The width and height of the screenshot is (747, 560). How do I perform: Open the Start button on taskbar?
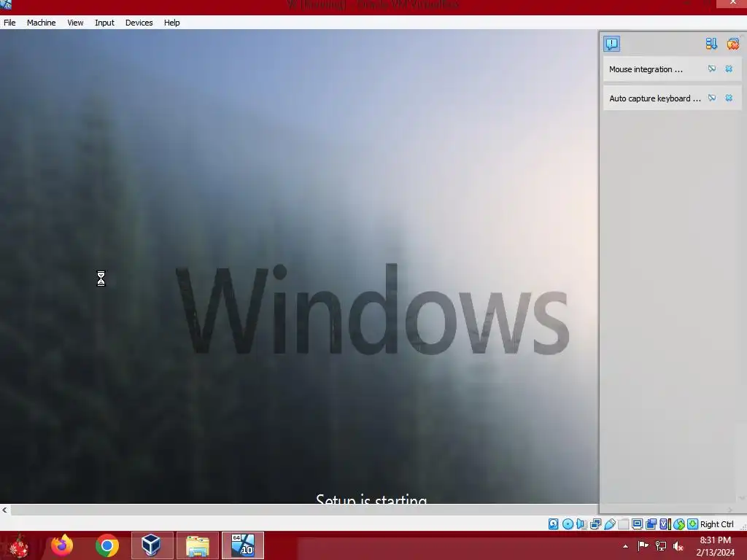tap(19, 545)
